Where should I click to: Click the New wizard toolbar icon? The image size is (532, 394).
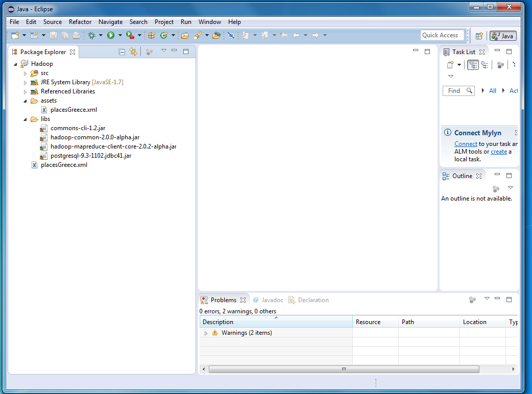[x=15, y=35]
